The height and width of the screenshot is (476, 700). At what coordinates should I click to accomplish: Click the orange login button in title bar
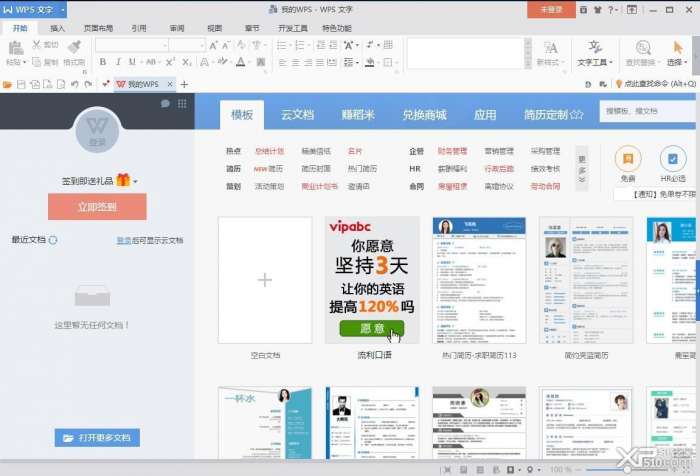pyautogui.click(x=551, y=9)
